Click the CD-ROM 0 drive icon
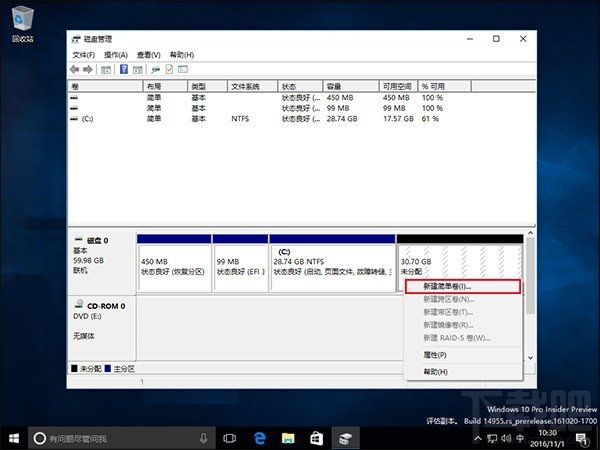 pyautogui.click(x=79, y=304)
